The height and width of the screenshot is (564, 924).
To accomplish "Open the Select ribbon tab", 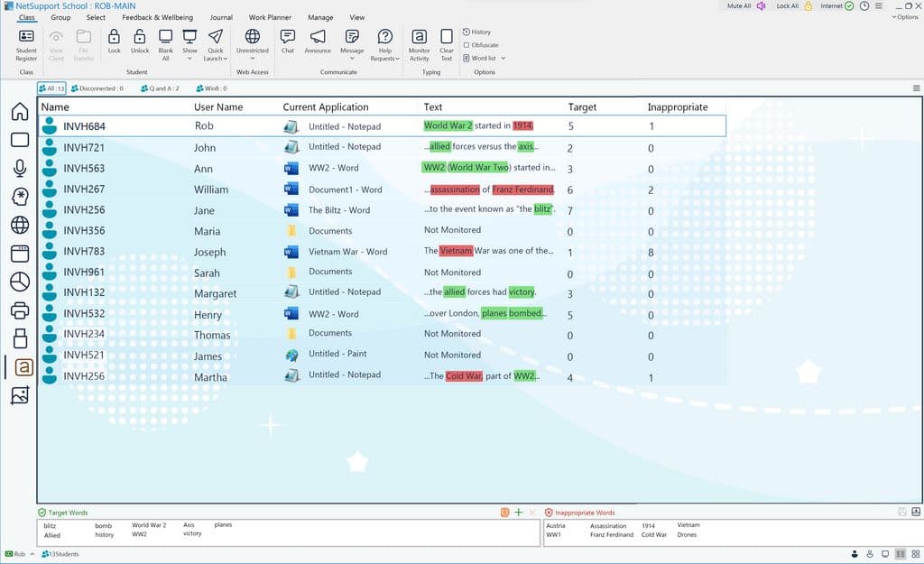I will click(x=96, y=18).
